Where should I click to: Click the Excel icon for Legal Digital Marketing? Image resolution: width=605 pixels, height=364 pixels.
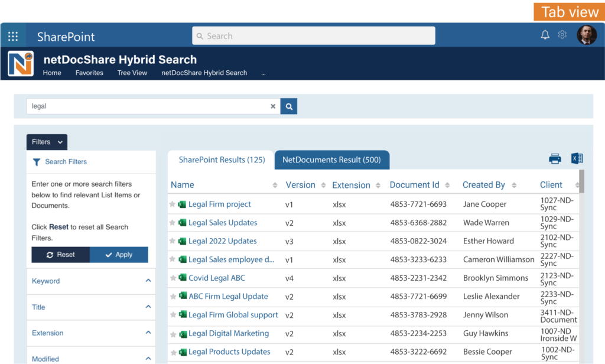pos(183,334)
